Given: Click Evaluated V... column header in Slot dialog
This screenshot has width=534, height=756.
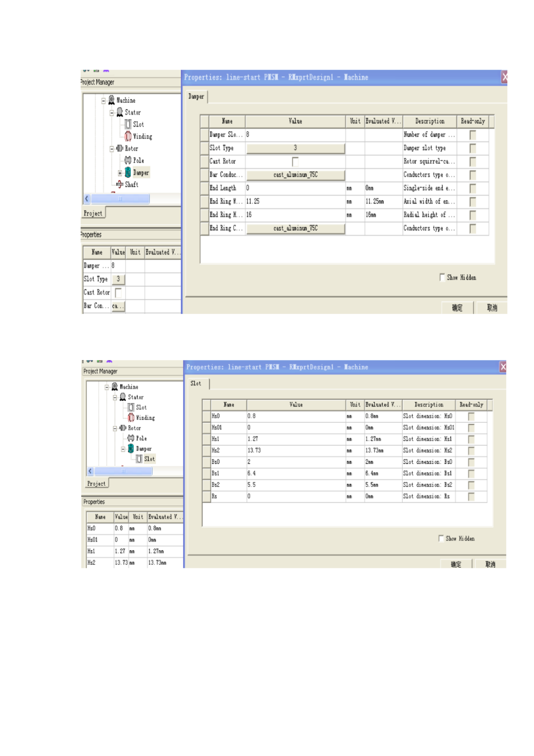Looking at the screenshot, I should pyautogui.click(x=382, y=404).
